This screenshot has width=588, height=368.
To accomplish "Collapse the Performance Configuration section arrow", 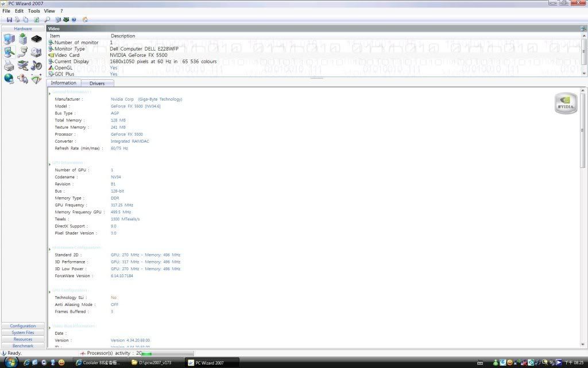I will pos(49,249).
